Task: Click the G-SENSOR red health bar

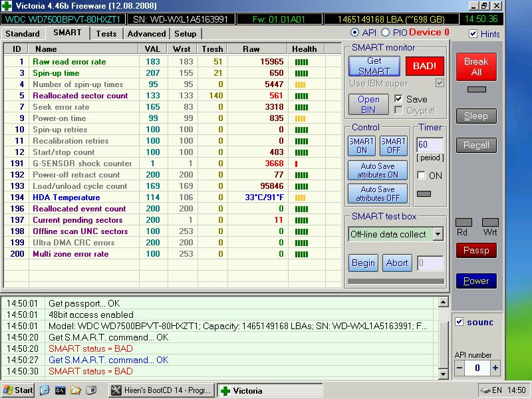Action: [x=296, y=164]
